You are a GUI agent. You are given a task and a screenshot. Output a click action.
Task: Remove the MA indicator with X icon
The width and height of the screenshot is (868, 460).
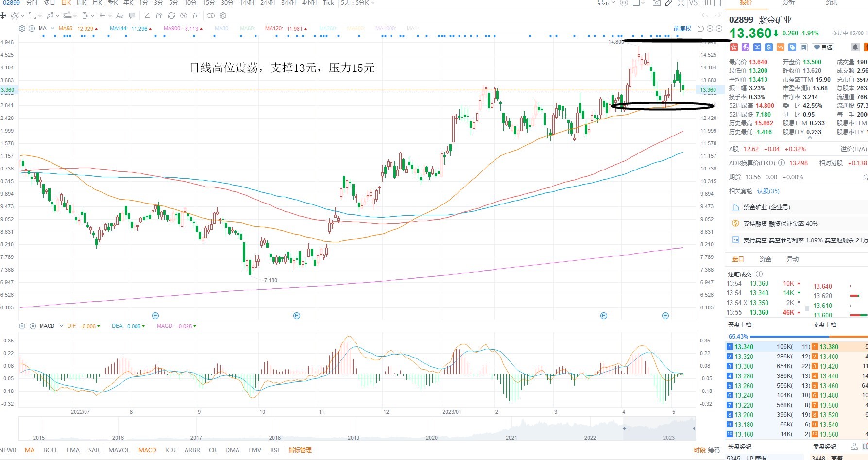[x=32, y=28]
